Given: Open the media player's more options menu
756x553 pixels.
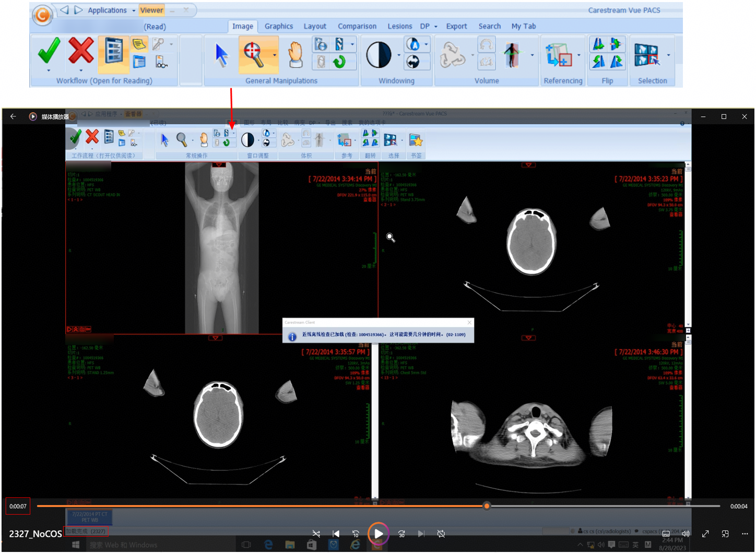Looking at the screenshot, I should pos(745,534).
